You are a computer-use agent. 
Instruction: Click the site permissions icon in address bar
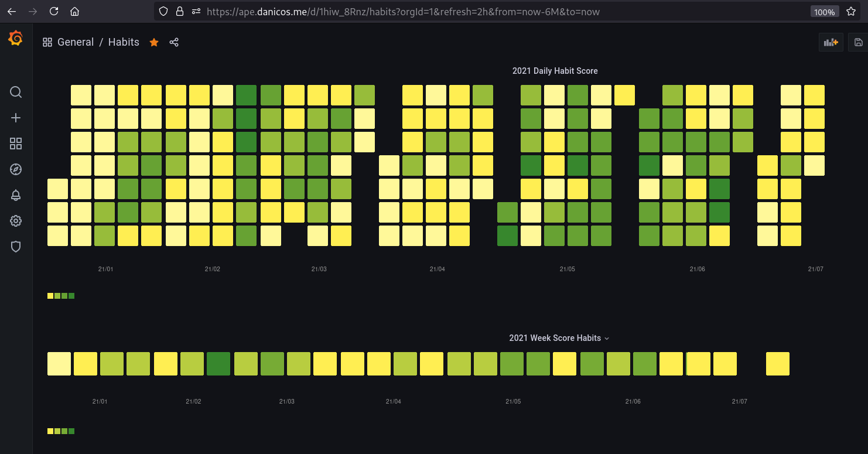coord(196,11)
